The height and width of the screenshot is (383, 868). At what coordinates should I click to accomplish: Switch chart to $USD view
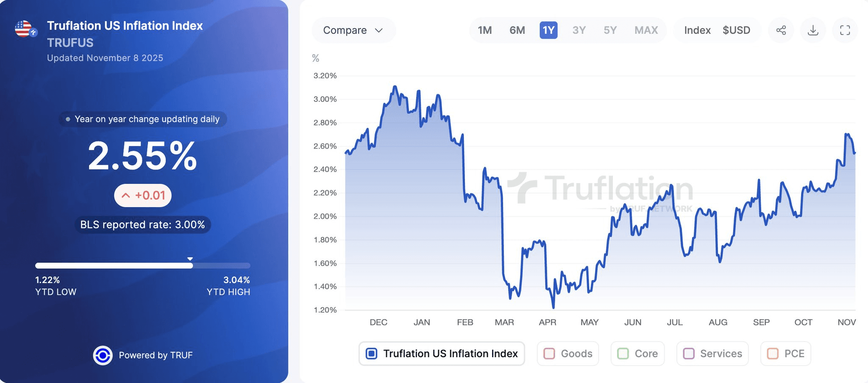[x=736, y=30]
